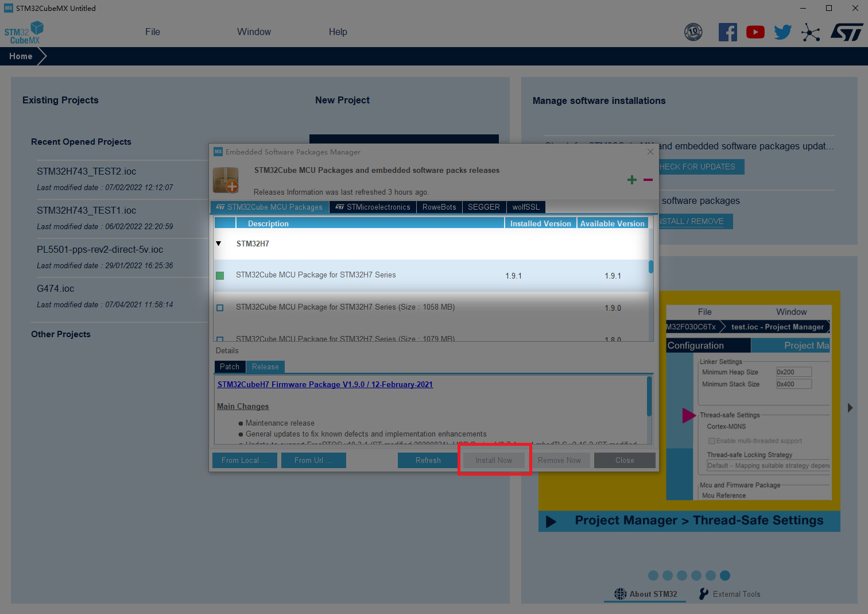Image resolution: width=868 pixels, height=614 pixels.
Task: Switch to STM32Cube MCU Packages tab
Action: coord(270,207)
